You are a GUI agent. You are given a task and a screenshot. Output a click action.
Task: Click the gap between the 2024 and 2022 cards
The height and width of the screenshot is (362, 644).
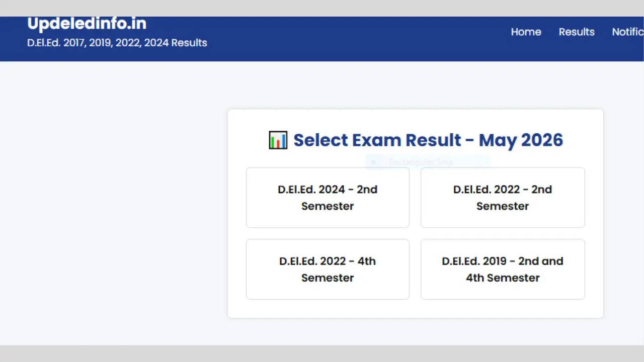pyautogui.click(x=415, y=198)
